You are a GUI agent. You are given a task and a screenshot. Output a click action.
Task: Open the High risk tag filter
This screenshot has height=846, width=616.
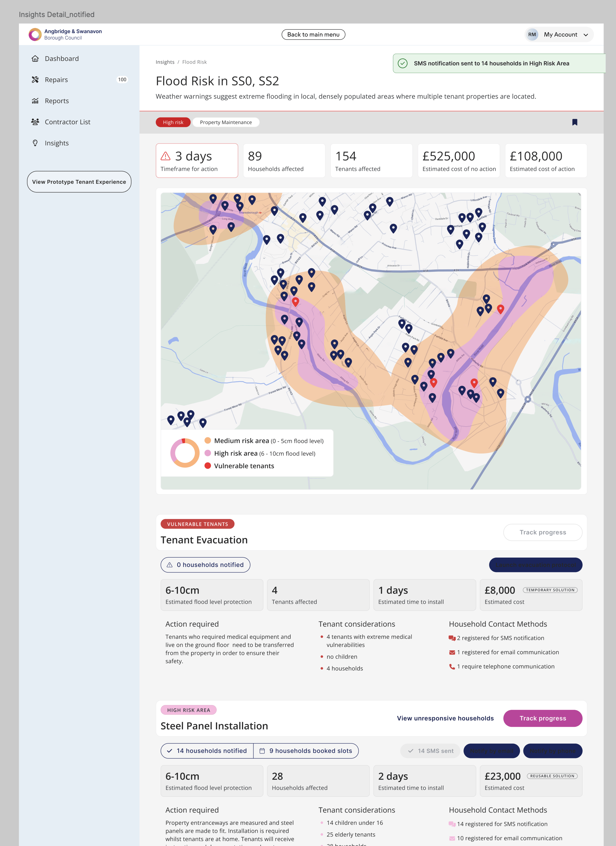(173, 122)
